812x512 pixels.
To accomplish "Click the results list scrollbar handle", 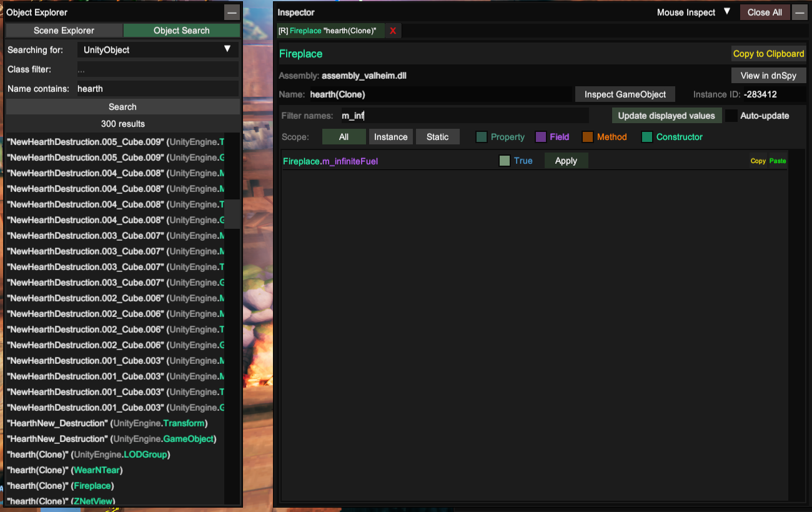I will [x=232, y=214].
